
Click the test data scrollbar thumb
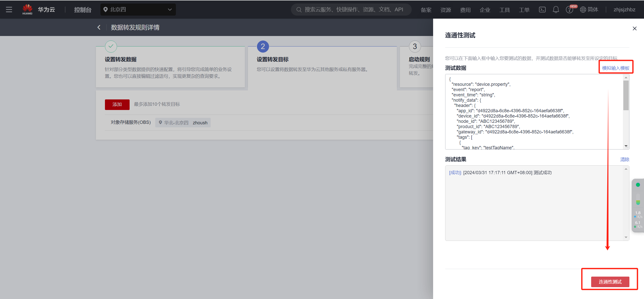coord(626,95)
